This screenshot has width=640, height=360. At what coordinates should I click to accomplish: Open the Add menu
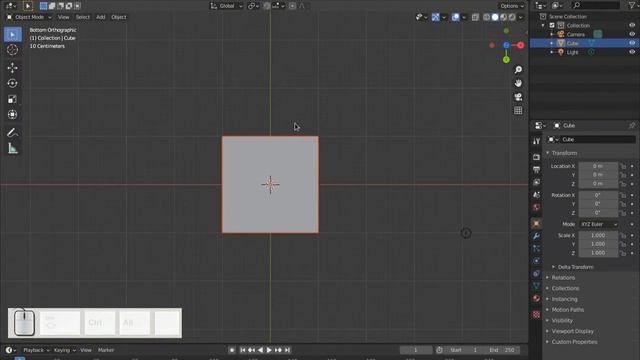pyautogui.click(x=100, y=17)
